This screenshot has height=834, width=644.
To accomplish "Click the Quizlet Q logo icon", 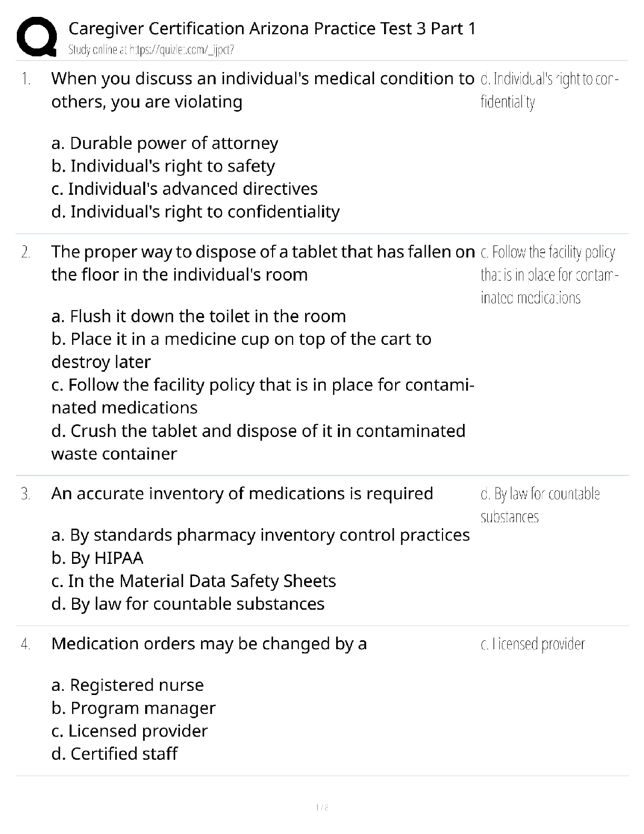I will [36, 37].
